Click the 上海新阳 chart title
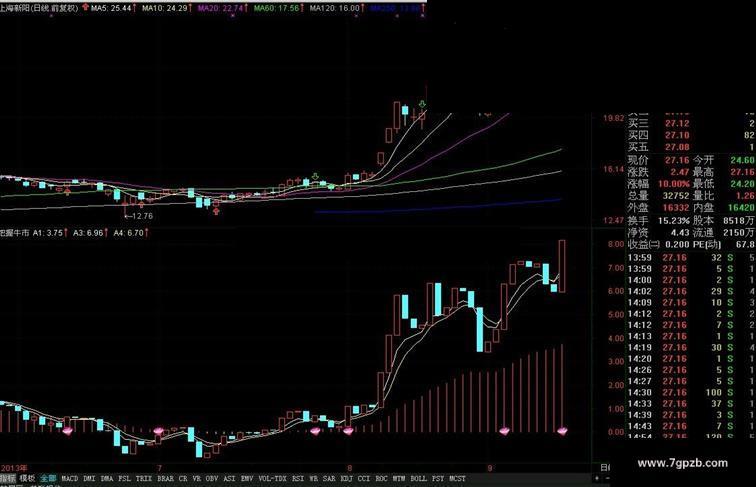756x487 pixels. [39, 8]
